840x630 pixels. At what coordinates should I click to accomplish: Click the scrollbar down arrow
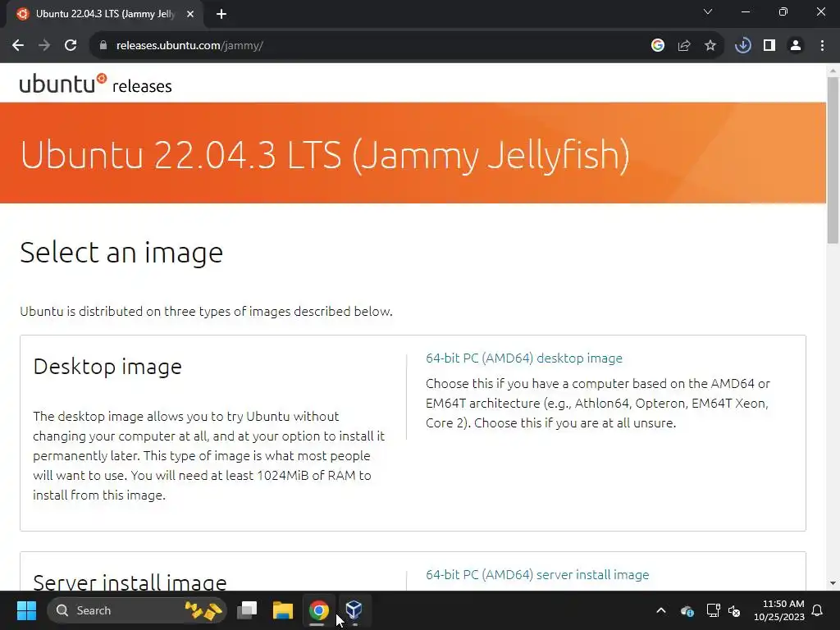point(833,583)
